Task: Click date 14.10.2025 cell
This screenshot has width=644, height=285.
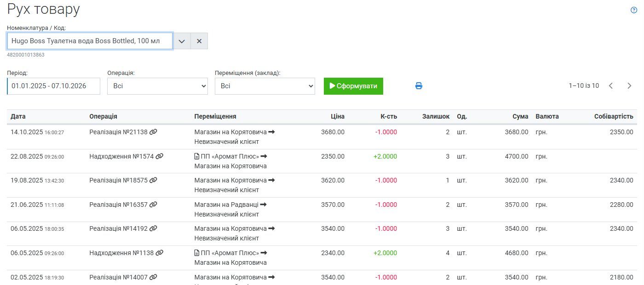Action: (37, 132)
